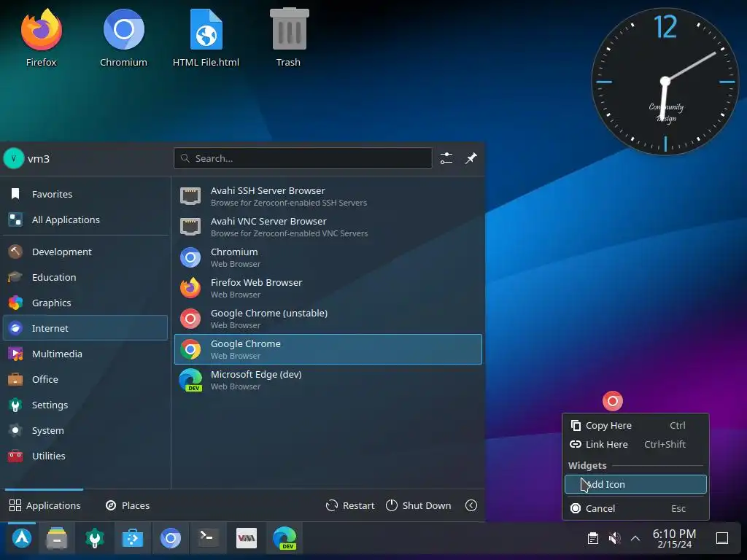
Task: Select the HTML File.html desktop icon
Action: click(x=206, y=38)
